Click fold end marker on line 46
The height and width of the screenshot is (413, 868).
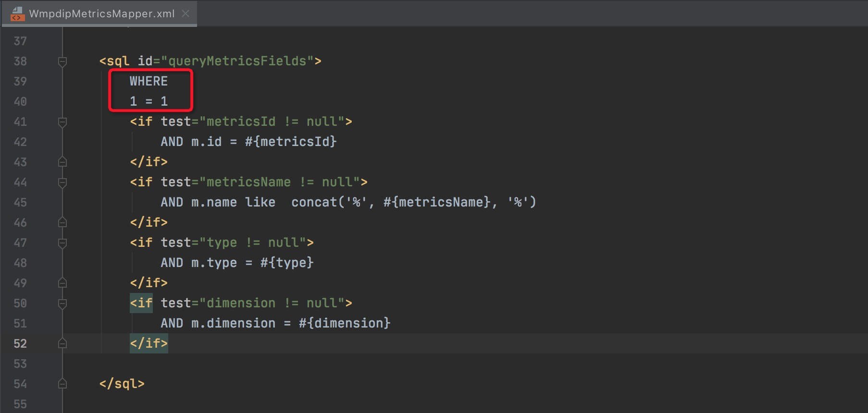point(62,222)
